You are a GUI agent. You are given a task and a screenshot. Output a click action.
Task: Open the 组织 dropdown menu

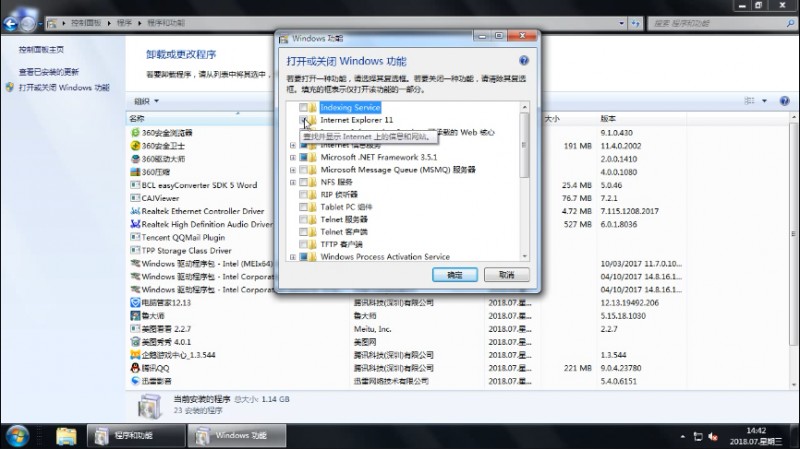[146, 101]
